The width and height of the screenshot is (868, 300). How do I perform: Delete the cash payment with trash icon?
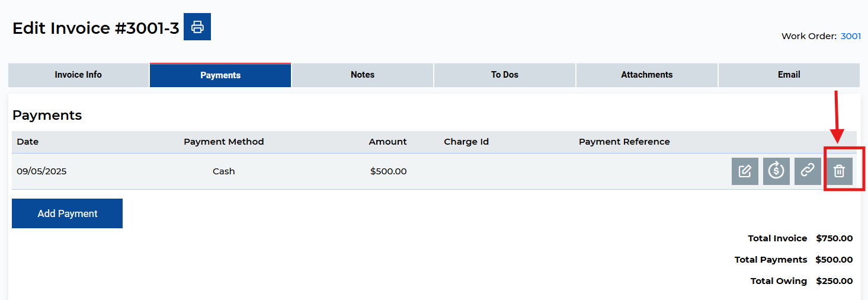pos(839,171)
